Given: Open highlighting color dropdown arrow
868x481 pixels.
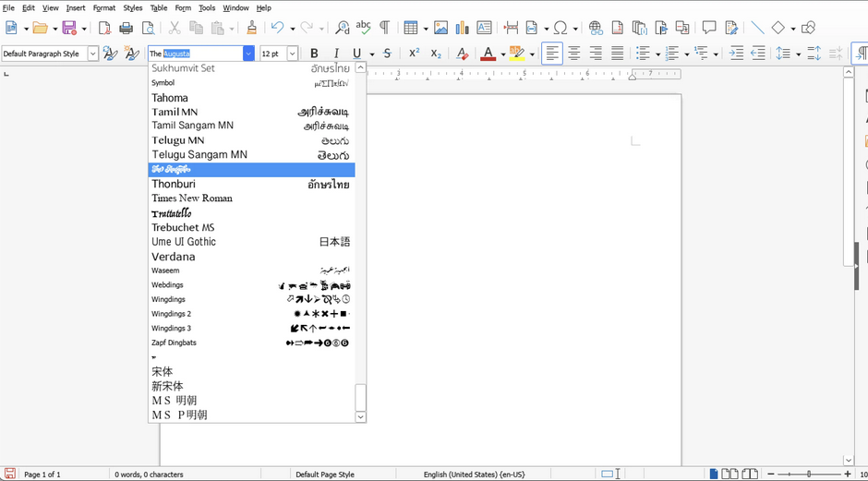Looking at the screenshot, I should click(532, 54).
